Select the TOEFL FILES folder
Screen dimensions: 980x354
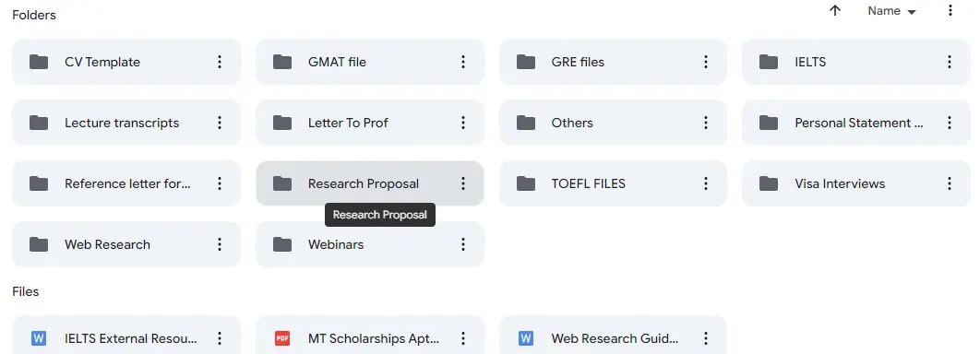click(613, 183)
